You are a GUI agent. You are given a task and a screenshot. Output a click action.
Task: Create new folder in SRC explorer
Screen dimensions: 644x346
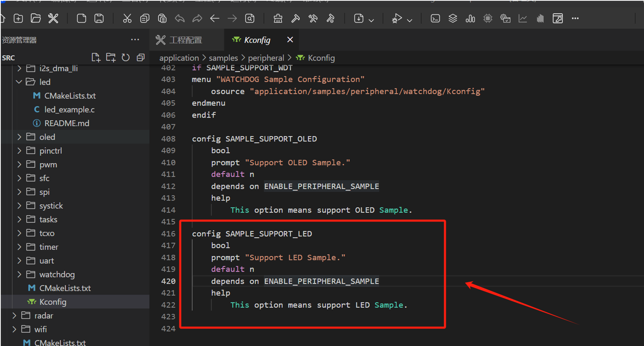111,57
